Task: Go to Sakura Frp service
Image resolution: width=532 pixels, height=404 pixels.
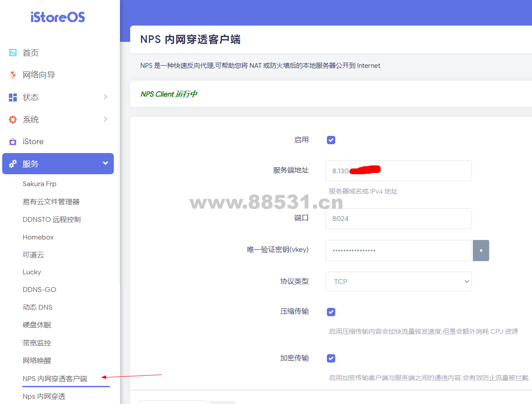Action: coord(40,184)
